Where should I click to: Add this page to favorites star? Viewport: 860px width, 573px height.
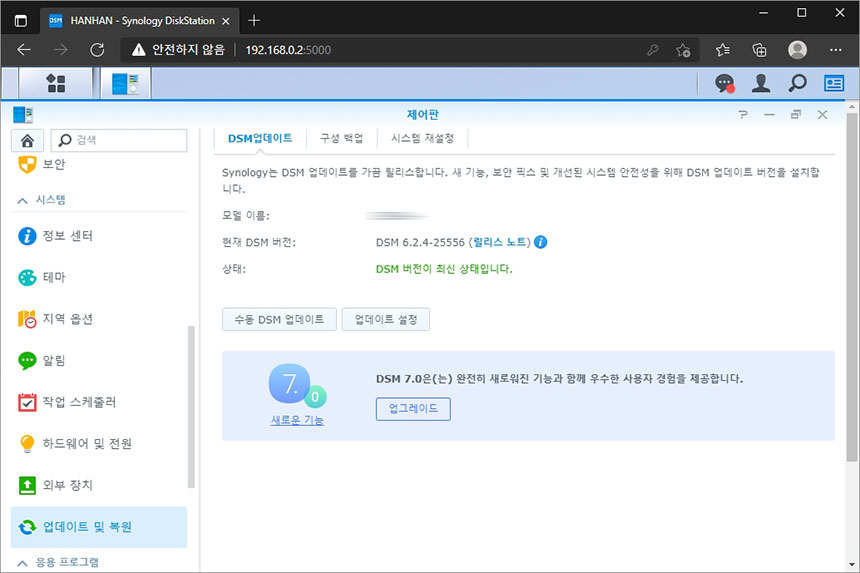point(683,50)
